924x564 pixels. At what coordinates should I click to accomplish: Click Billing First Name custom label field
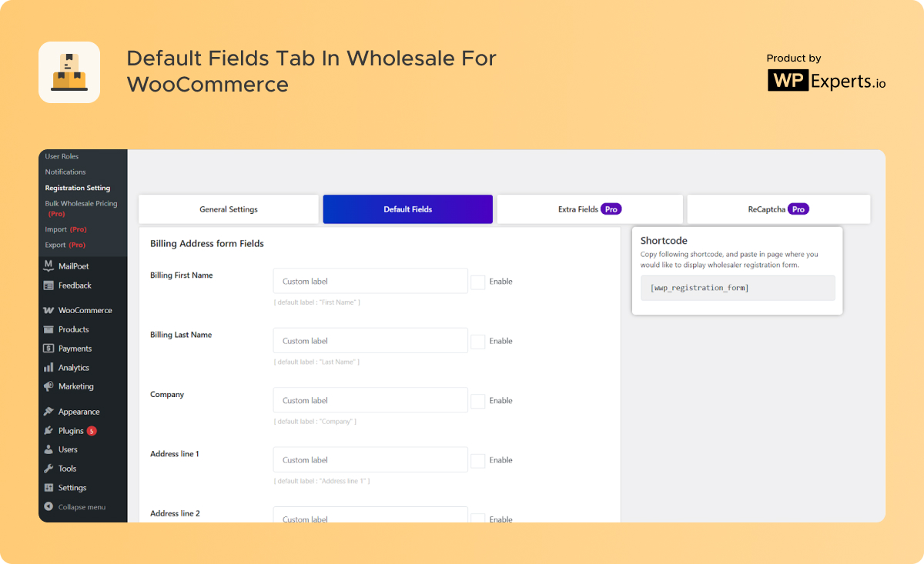370,282
